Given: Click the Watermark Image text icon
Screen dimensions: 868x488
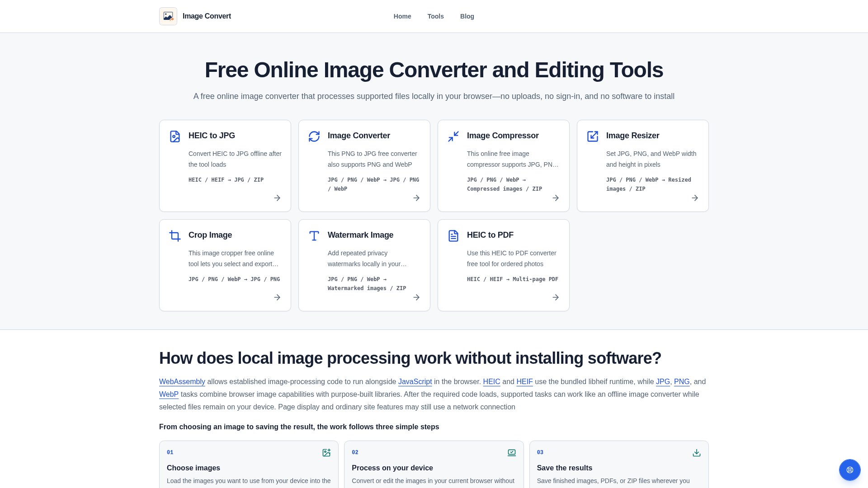Looking at the screenshot, I should pyautogui.click(x=314, y=236).
